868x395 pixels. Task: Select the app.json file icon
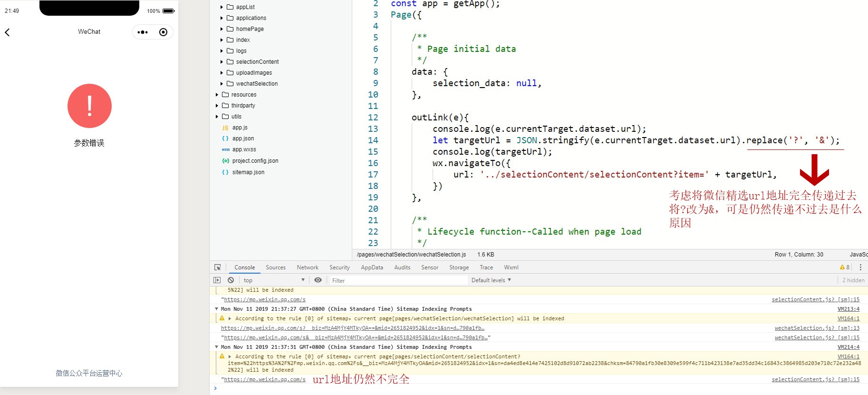(x=225, y=138)
